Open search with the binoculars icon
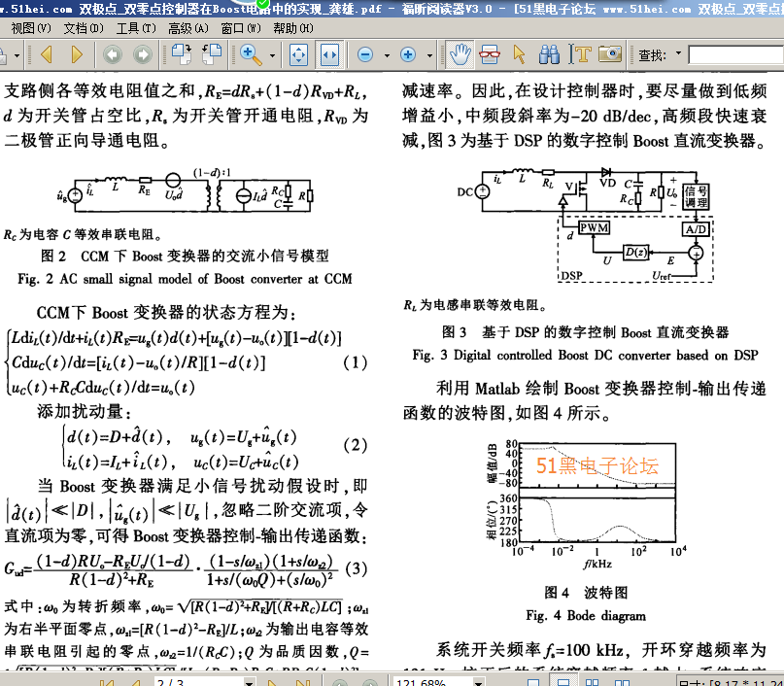 tap(550, 54)
